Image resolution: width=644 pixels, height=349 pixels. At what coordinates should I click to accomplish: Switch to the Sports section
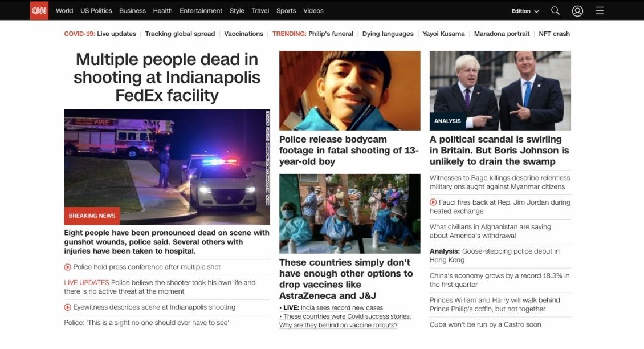[286, 10]
